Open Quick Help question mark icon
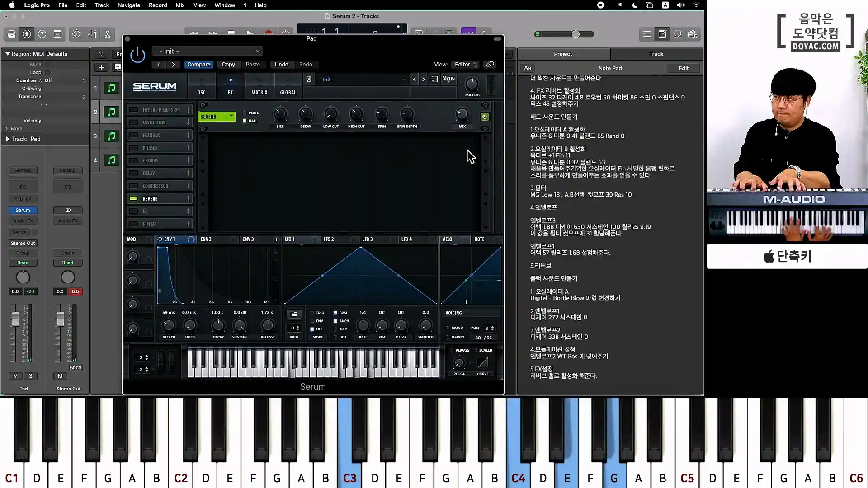Screen dimensions: 868x488 coord(42,34)
